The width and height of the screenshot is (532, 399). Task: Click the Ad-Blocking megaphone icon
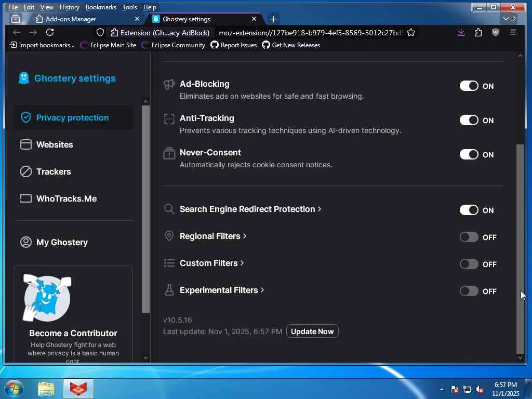point(169,84)
